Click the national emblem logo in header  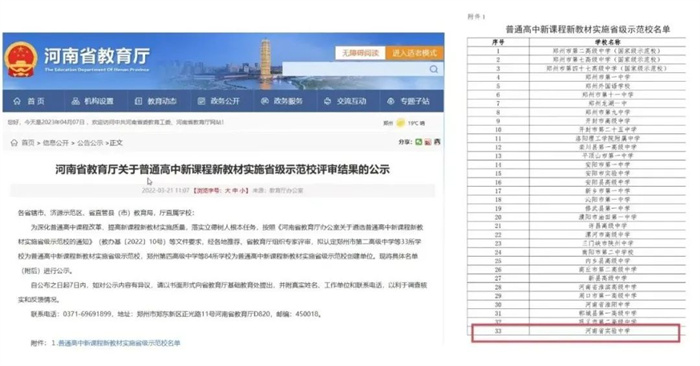coord(21,59)
